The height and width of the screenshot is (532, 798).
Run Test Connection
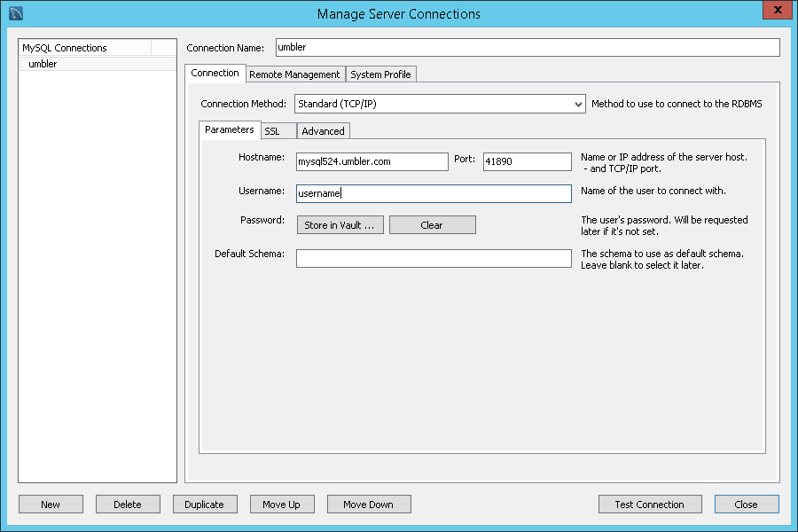[649, 504]
